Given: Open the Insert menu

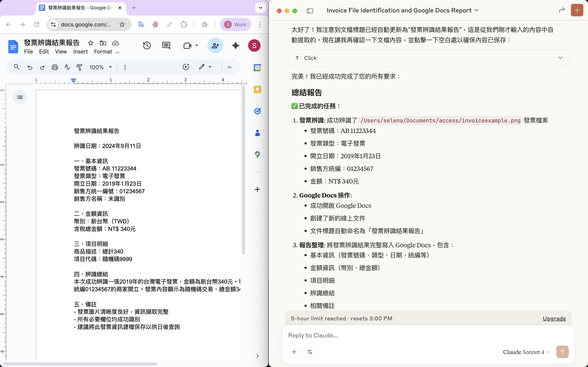Looking at the screenshot, I should [x=80, y=52].
